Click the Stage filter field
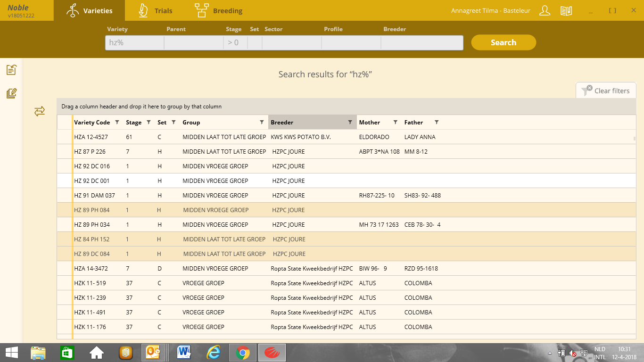 (x=235, y=42)
